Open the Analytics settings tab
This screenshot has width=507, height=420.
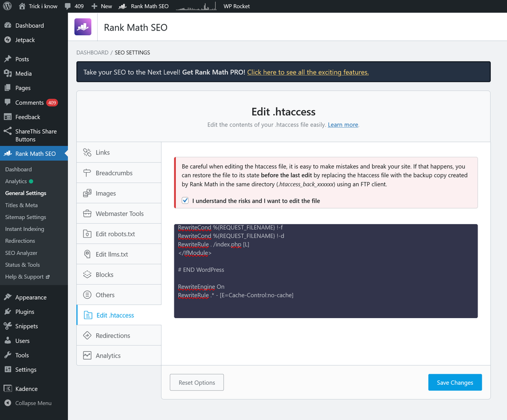[119, 355]
